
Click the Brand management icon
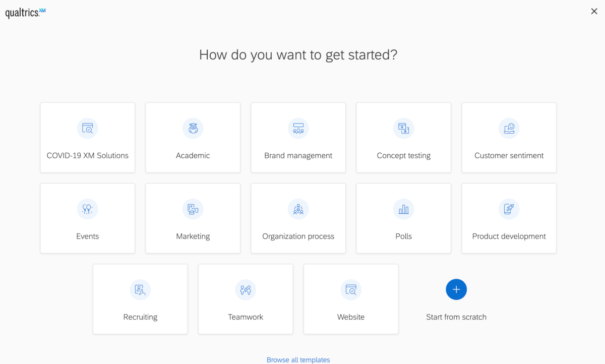(298, 129)
